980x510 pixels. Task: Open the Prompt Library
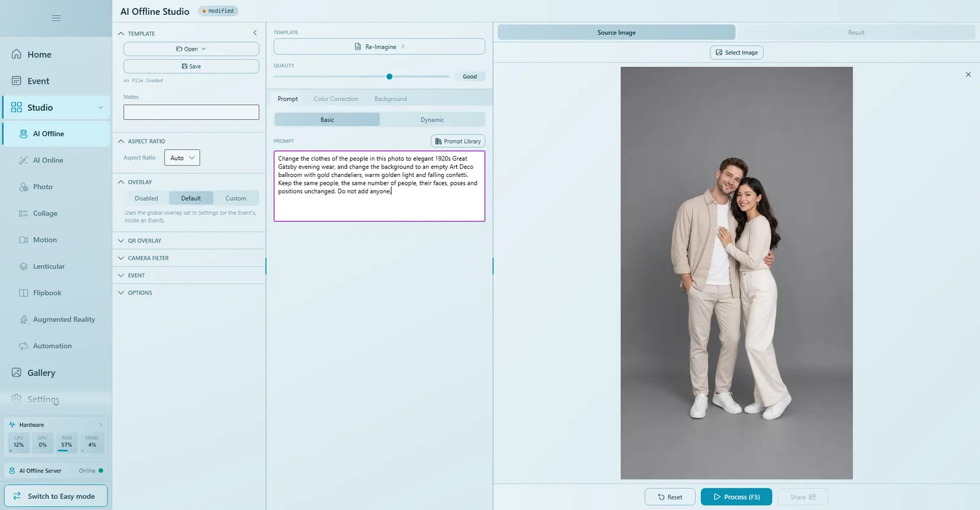click(x=458, y=141)
